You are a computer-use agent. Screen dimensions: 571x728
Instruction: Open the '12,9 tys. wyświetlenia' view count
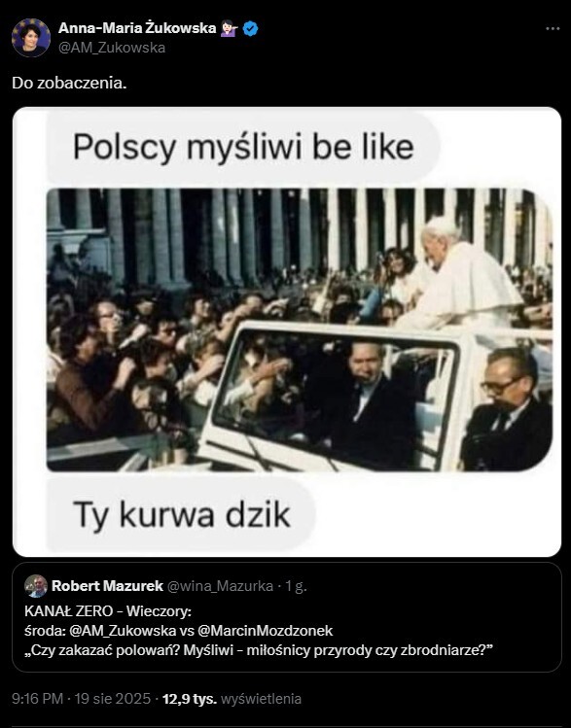(232, 699)
